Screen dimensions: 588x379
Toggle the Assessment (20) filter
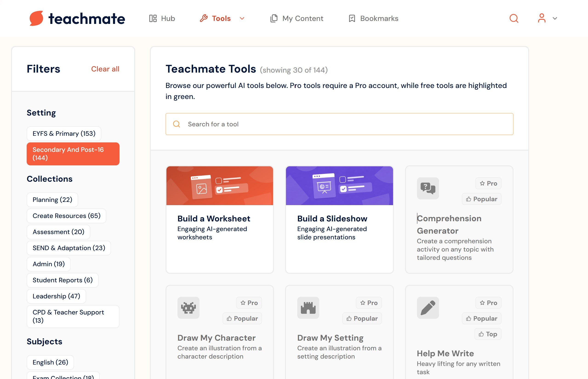(58, 232)
